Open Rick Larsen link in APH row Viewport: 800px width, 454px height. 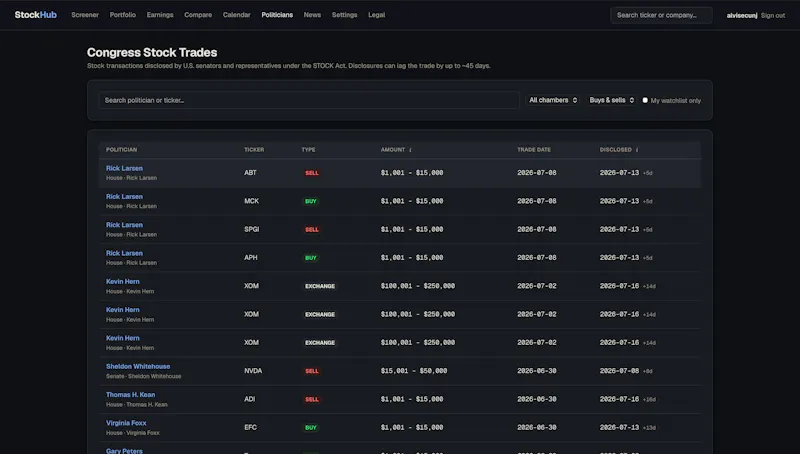tap(124, 253)
